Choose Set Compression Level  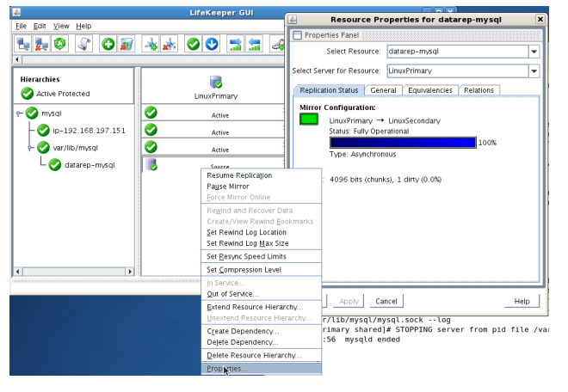point(261,270)
